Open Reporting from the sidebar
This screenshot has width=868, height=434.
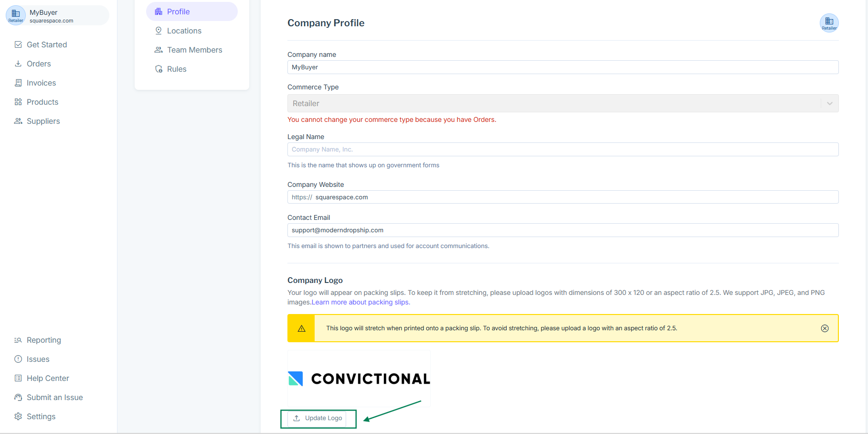point(43,340)
